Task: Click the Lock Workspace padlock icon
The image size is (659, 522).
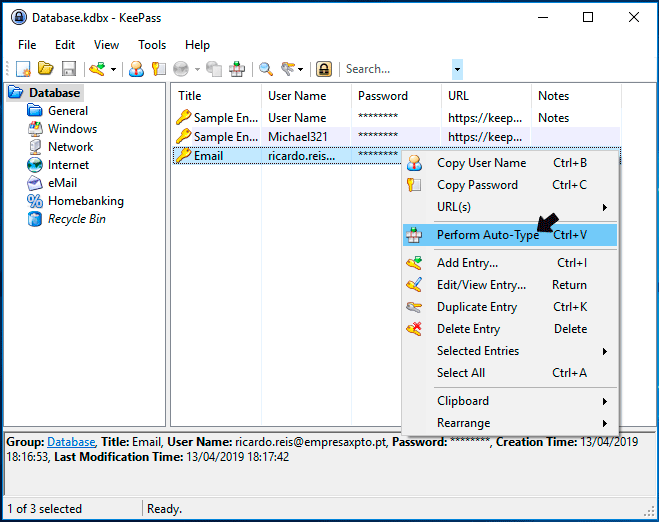Action: click(324, 69)
